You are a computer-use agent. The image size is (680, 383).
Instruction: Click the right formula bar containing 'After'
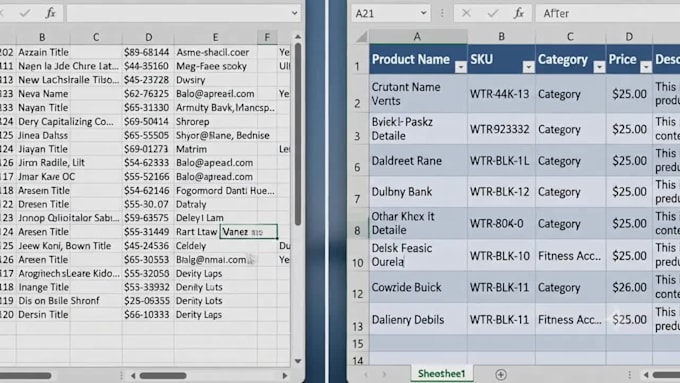point(608,13)
